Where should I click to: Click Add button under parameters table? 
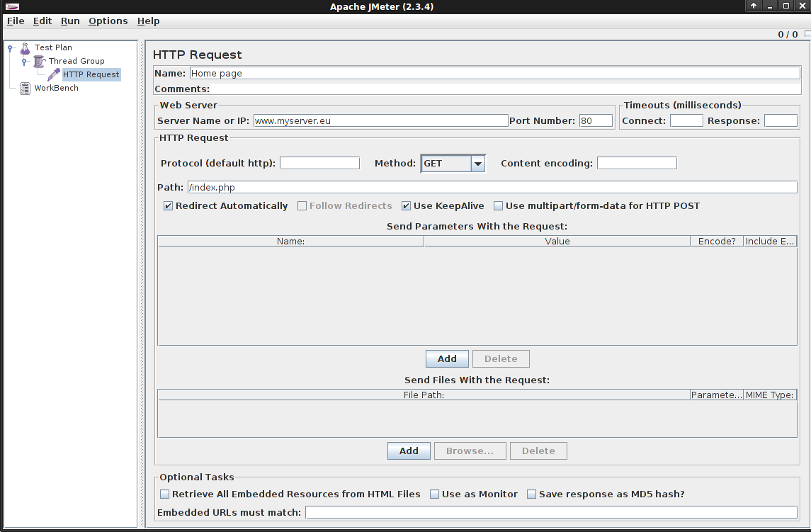(448, 358)
